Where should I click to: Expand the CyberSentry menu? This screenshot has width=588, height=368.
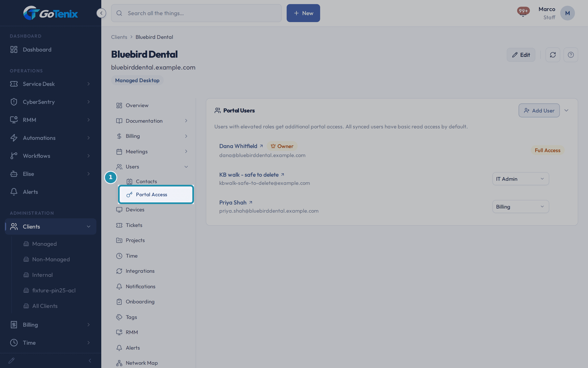(x=51, y=102)
